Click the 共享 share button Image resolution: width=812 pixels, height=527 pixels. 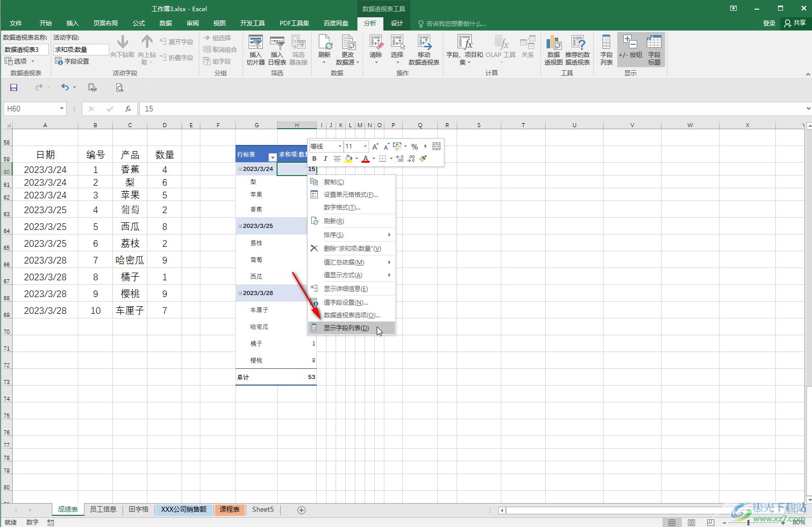coord(795,23)
